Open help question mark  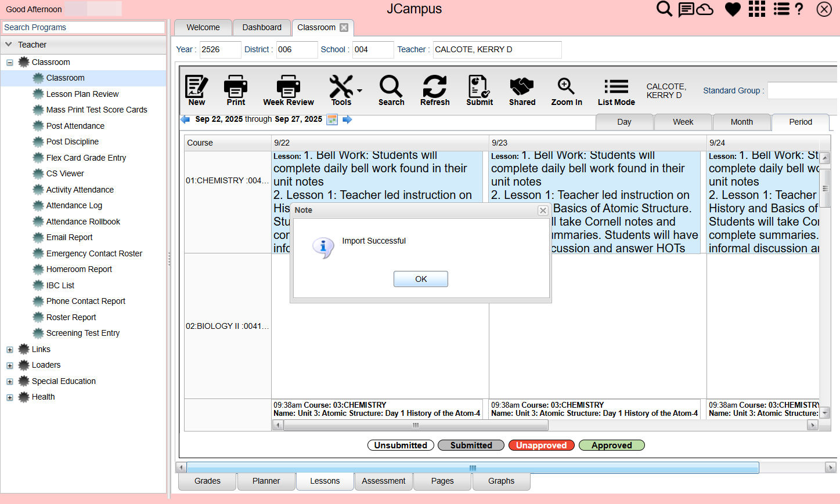pyautogui.click(x=799, y=9)
